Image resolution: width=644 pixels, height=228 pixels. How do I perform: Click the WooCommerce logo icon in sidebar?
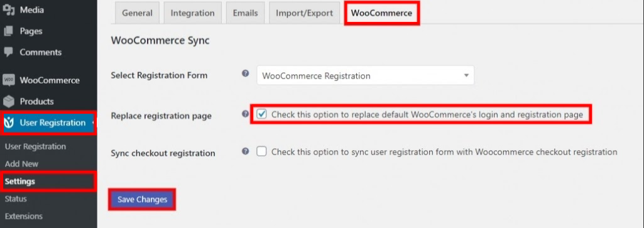tap(9, 80)
